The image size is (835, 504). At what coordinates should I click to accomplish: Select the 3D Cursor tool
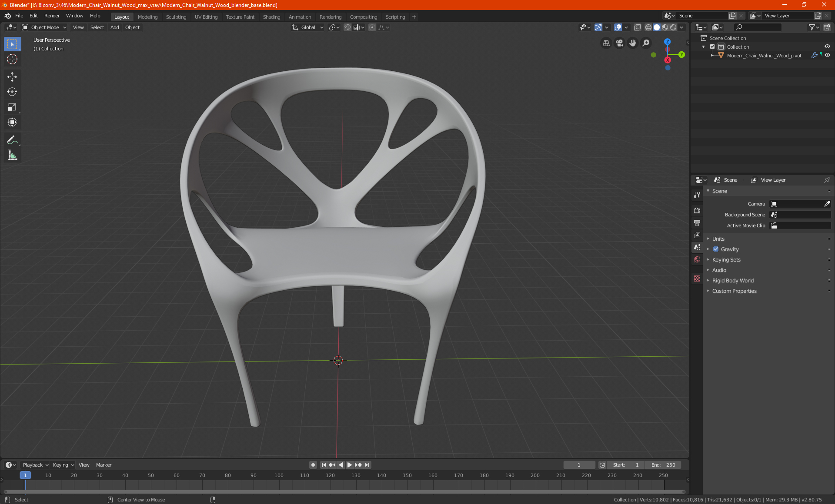click(x=12, y=60)
